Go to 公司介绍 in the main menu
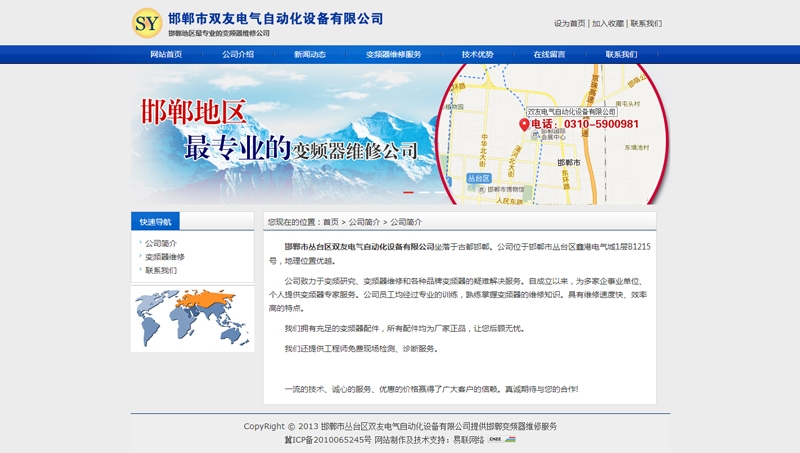The height and width of the screenshot is (453, 800). [x=238, y=54]
